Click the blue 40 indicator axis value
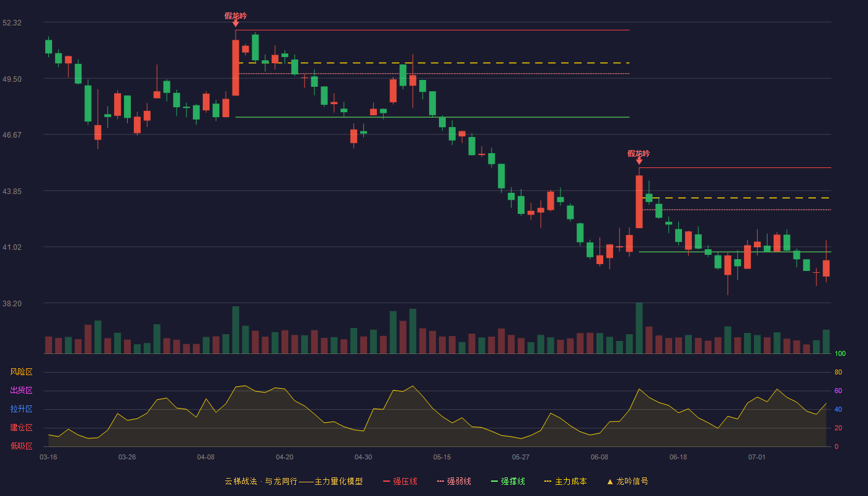This screenshot has width=868, height=496. 838,409
